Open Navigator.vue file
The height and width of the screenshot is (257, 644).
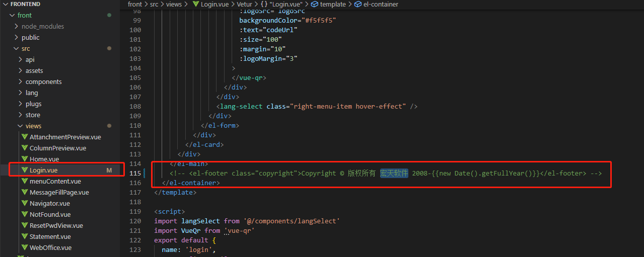pyautogui.click(x=50, y=203)
